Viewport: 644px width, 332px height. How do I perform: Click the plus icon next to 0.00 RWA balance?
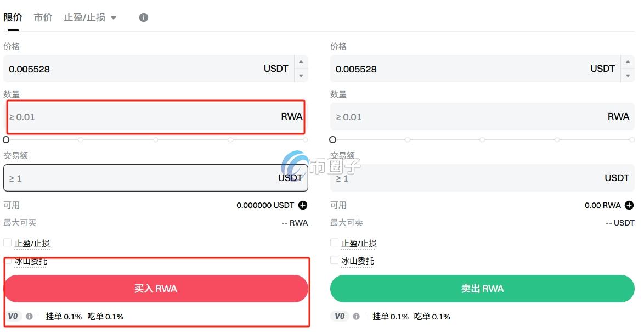pos(630,205)
